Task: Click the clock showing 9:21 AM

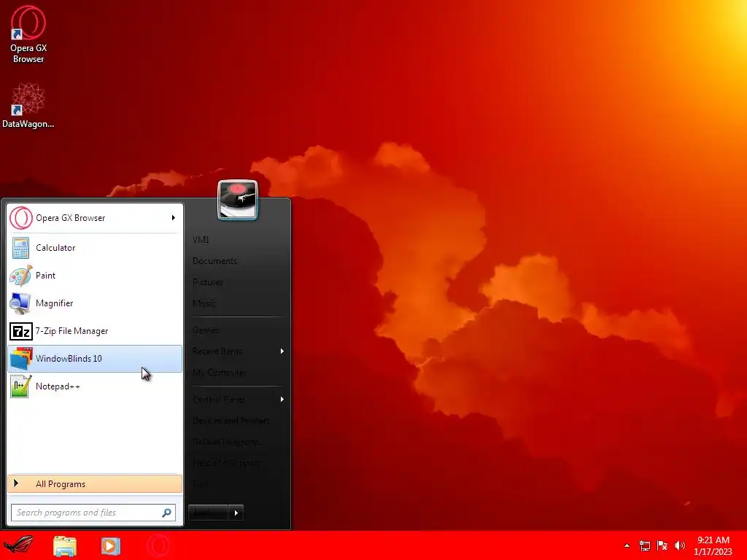Action: point(713,540)
